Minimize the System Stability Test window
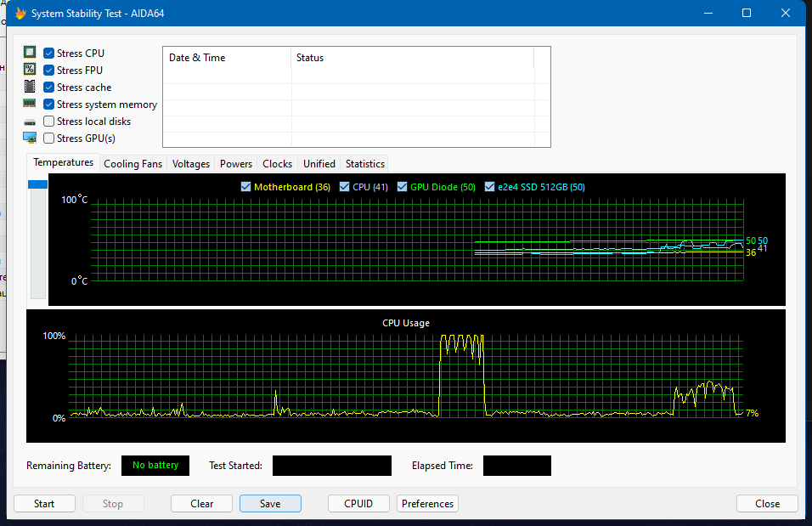Image resolution: width=812 pixels, height=526 pixels. [x=708, y=13]
